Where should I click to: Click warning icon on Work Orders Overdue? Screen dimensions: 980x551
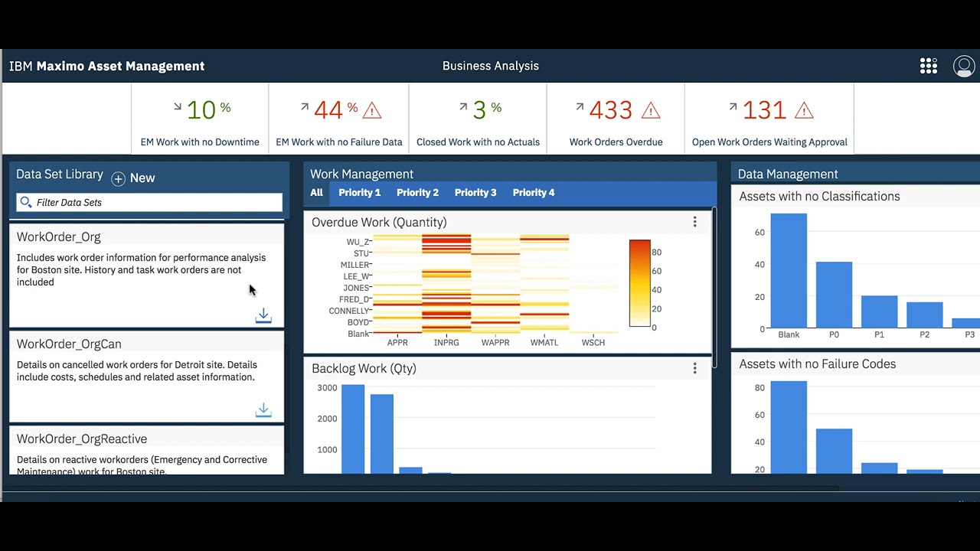click(650, 110)
